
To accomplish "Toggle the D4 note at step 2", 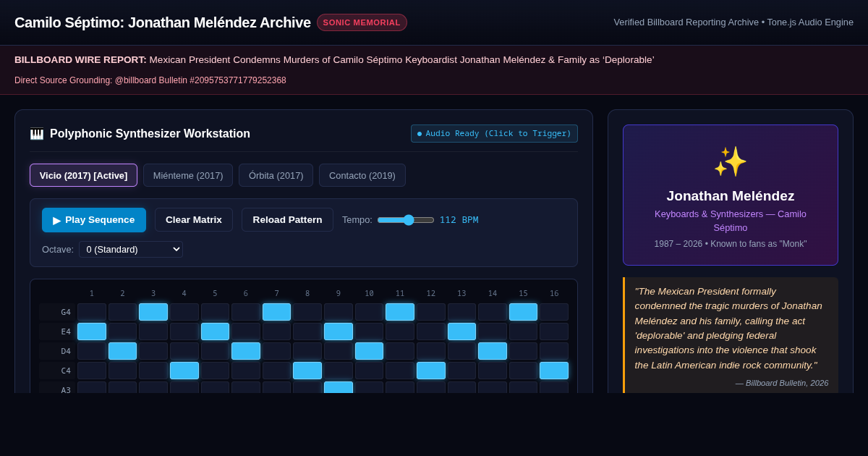I will point(122,351).
